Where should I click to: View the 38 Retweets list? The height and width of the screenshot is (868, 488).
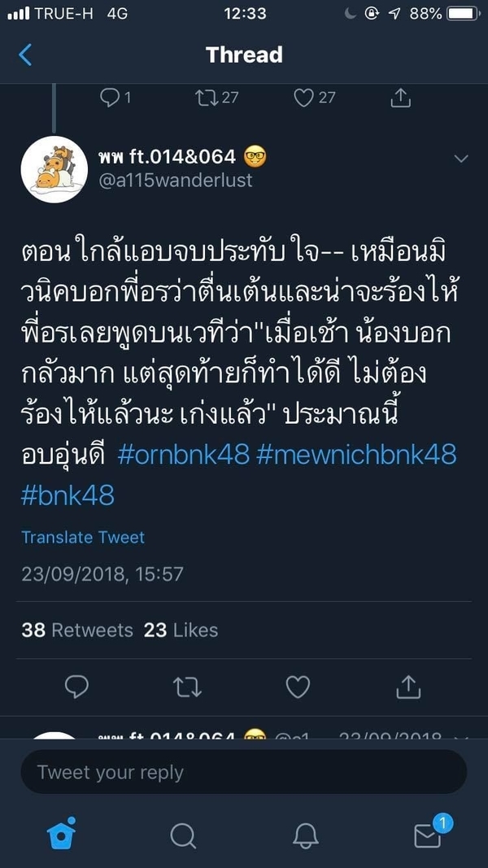(x=77, y=630)
